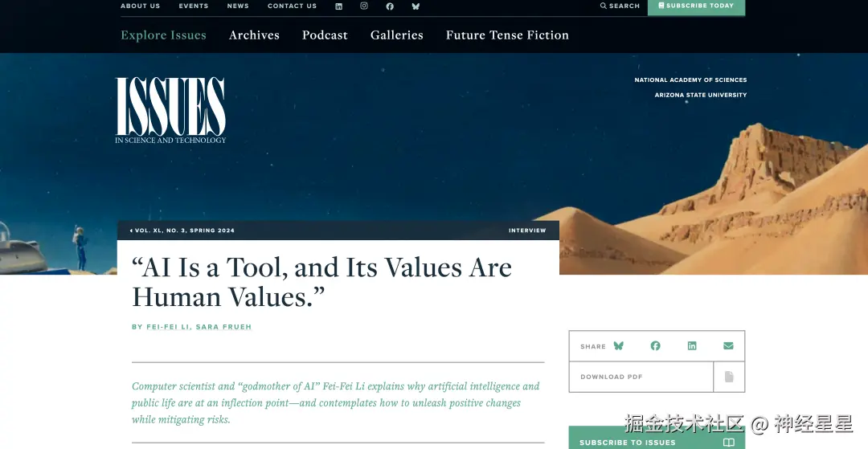Viewport: 868px width, 449px height.
Task: Click the PDF document icon
Action: pyautogui.click(x=729, y=377)
